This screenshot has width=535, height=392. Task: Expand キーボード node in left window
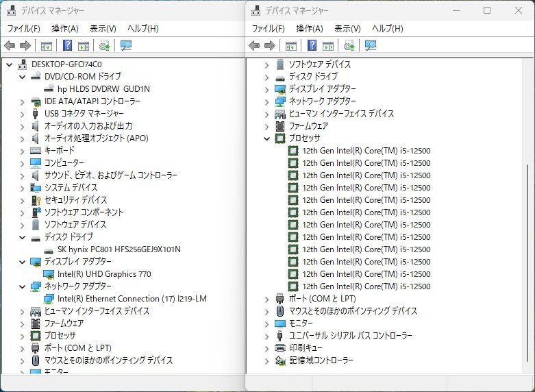[23, 151]
